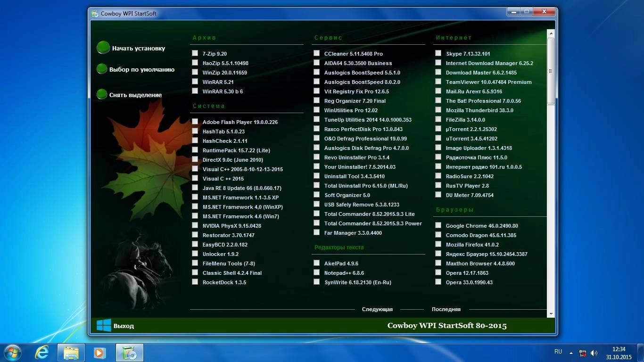
Task: Click the scrollbar down arrow
Action: 551,313
